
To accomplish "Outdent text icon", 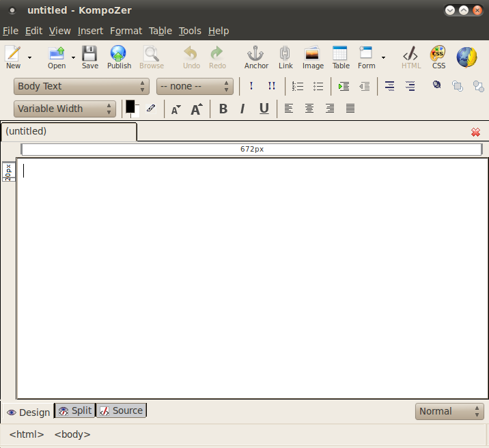I will tap(364, 86).
